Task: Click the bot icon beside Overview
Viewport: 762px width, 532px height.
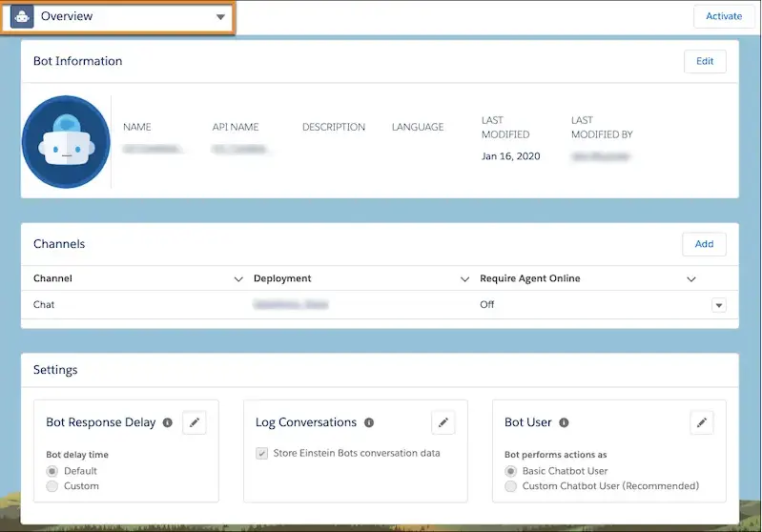Action: click(x=22, y=17)
